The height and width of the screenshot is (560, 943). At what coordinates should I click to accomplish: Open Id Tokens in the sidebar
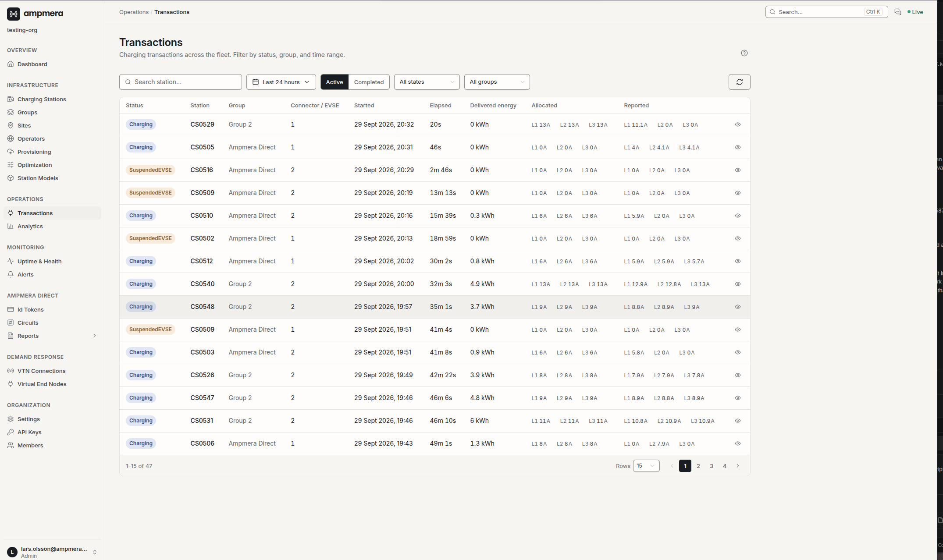[52, 309]
